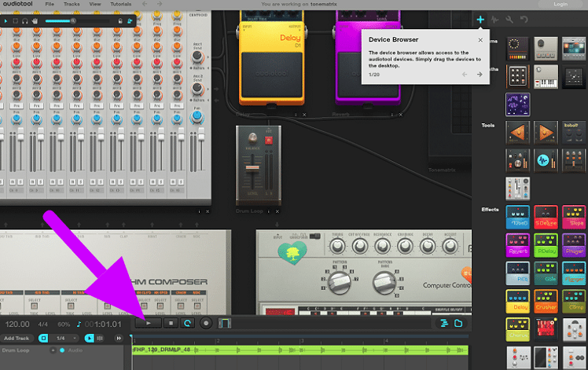Click the undo history arrow icon
Screen dimensions: 588x370
tap(524, 20)
